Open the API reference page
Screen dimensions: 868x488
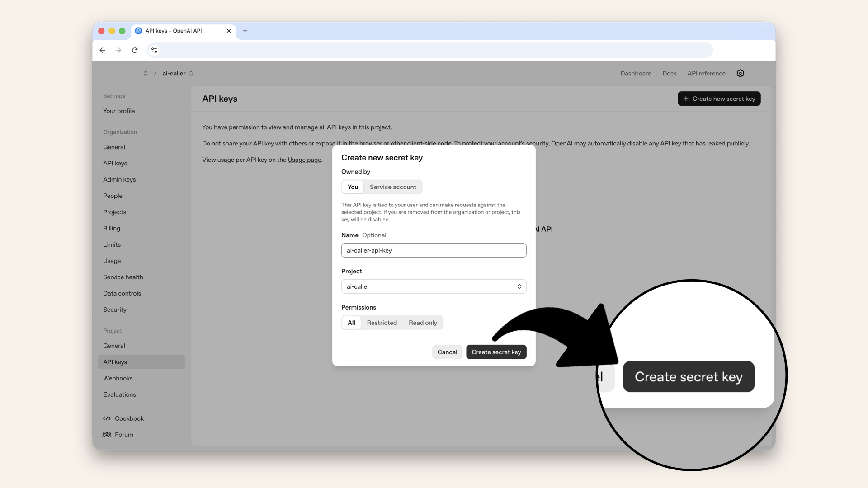pos(706,73)
